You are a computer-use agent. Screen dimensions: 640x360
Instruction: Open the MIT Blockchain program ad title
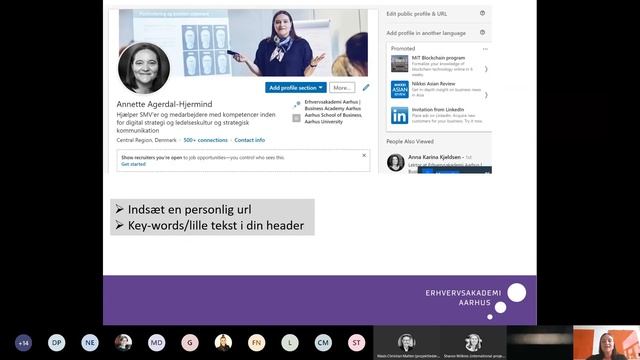[438, 58]
